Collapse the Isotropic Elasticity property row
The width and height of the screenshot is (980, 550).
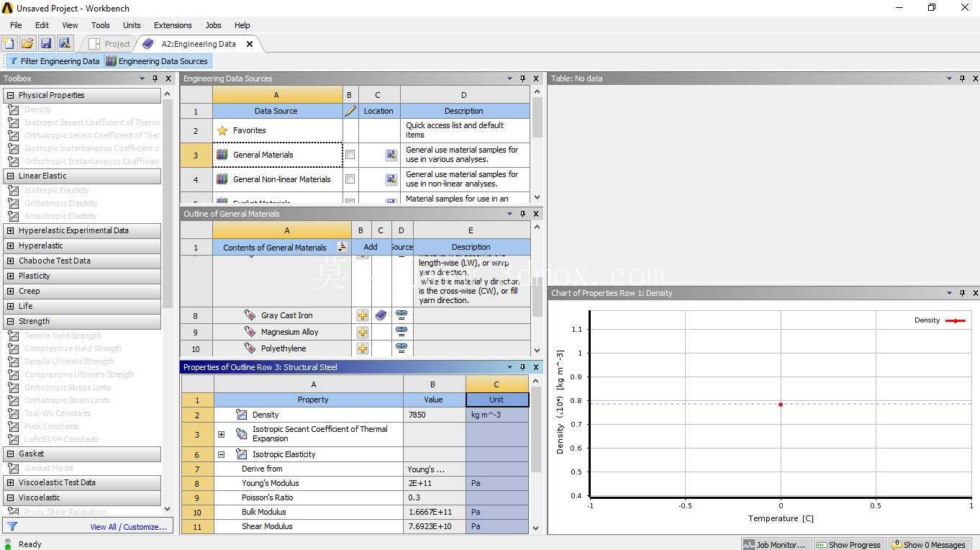[x=221, y=454]
